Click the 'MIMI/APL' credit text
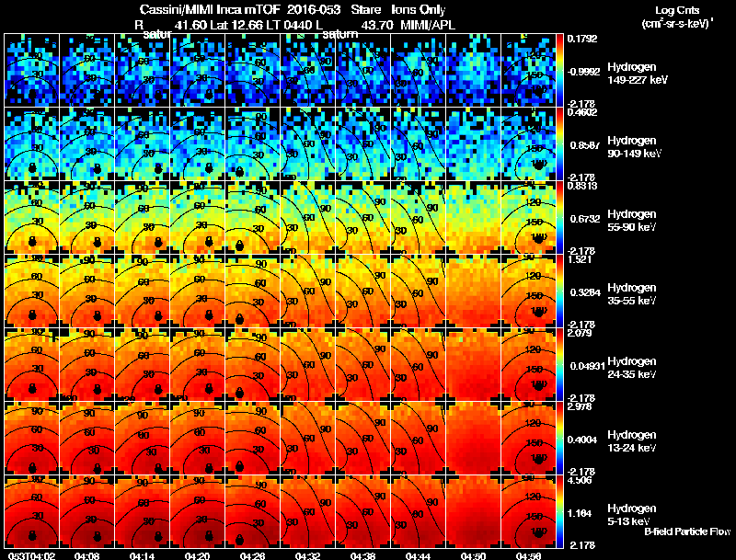The height and width of the screenshot is (560, 736). pos(428,26)
